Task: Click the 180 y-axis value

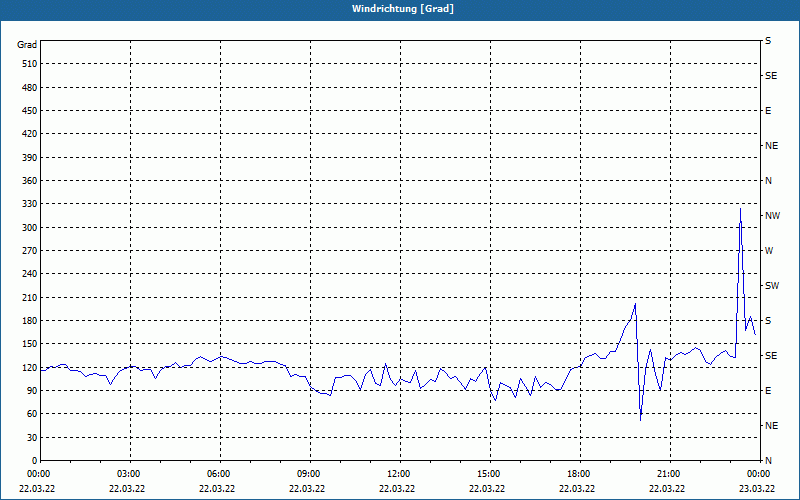Action: 30,321
